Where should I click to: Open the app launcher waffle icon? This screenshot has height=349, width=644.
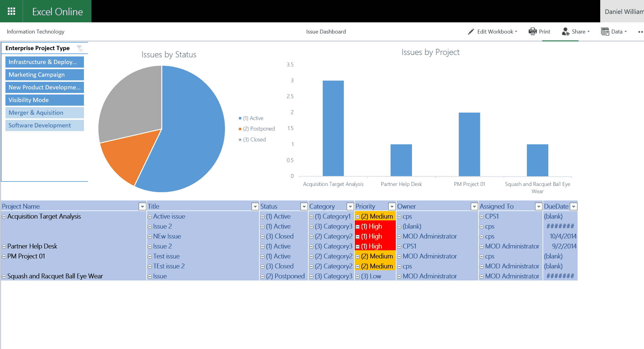tap(11, 11)
